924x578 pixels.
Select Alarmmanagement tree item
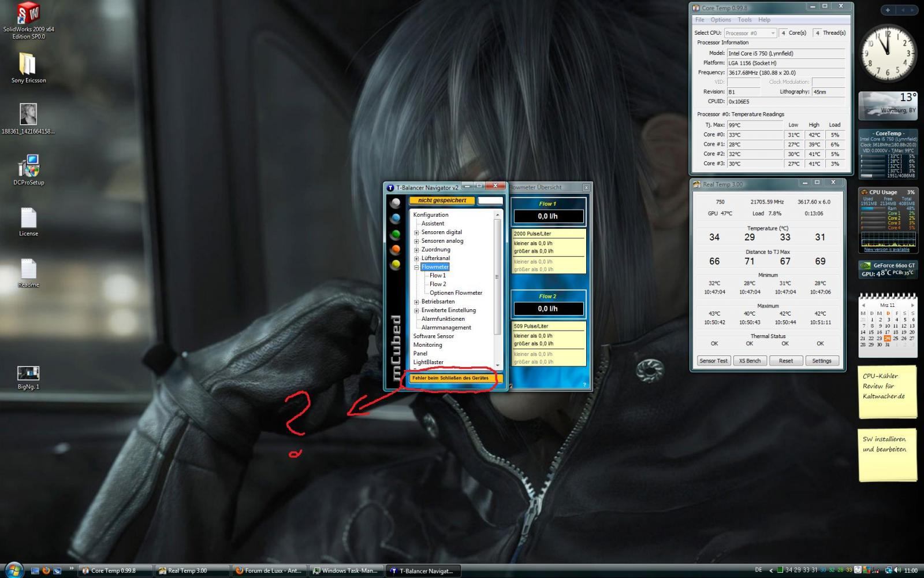click(446, 328)
